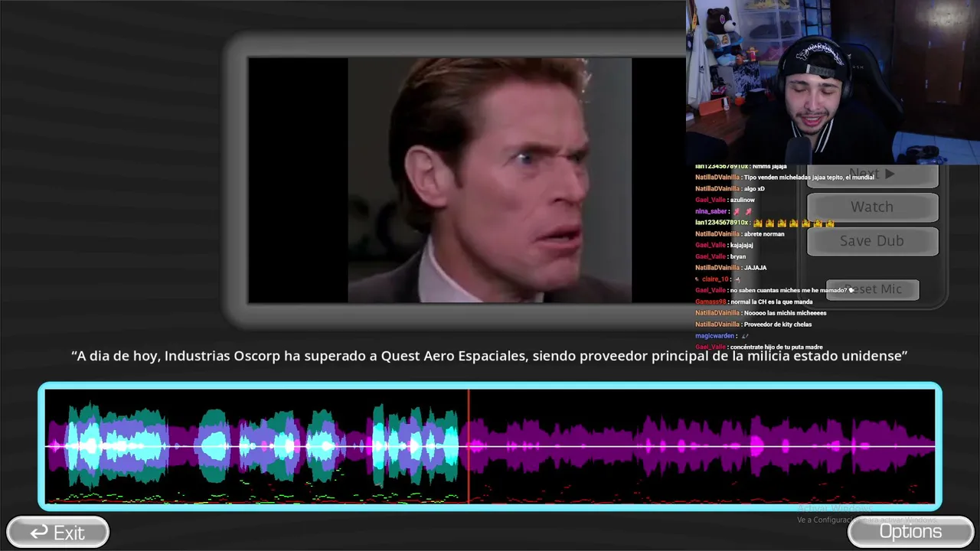Click the video preview of the man's face
980x551 pixels.
490,180
